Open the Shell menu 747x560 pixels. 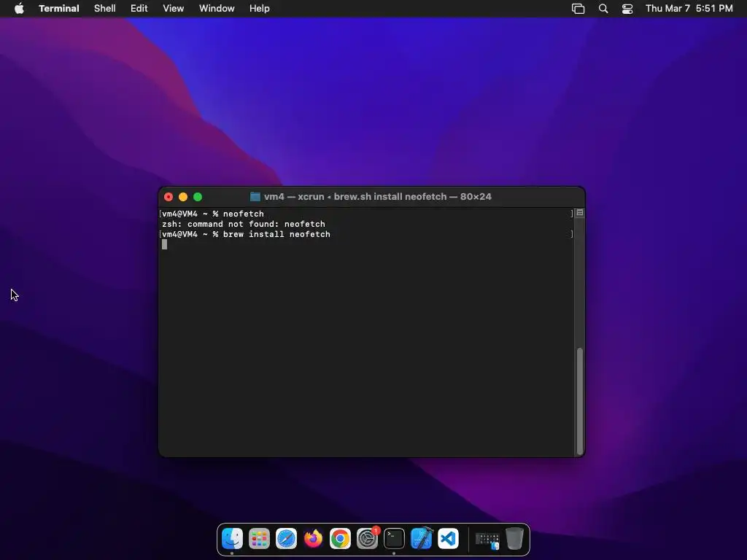(105, 9)
